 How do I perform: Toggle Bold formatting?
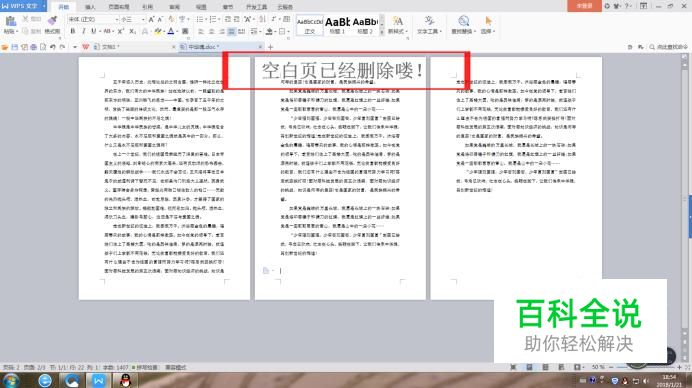pos(73,31)
